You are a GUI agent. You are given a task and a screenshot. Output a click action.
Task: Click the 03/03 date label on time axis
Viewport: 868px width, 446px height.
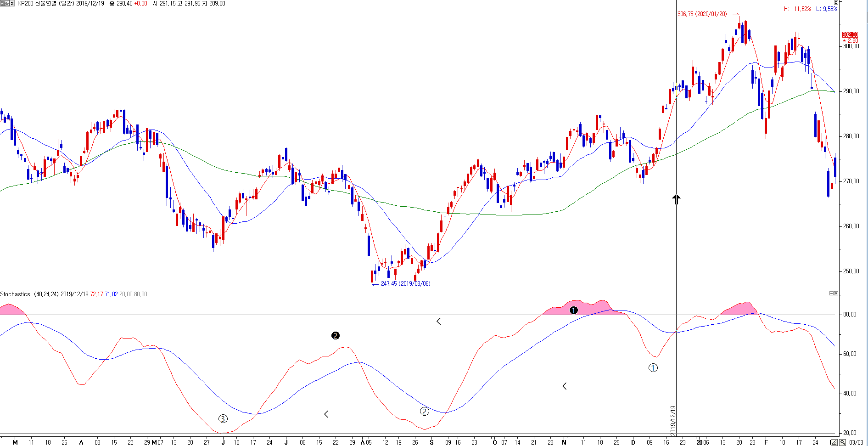[856, 442]
